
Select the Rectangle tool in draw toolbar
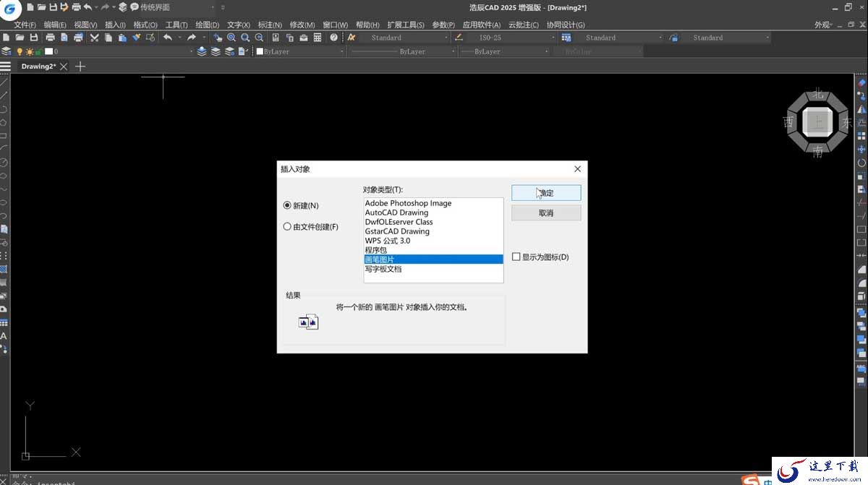(x=4, y=135)
